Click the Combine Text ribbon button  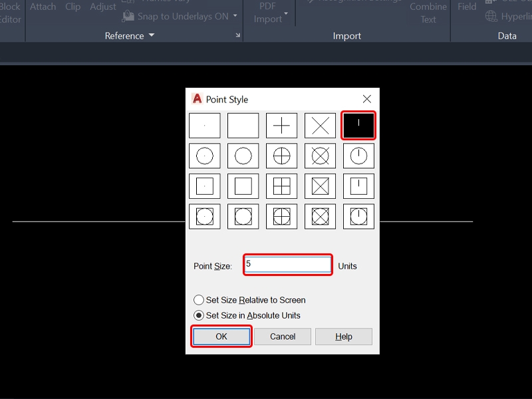point(428,13)
